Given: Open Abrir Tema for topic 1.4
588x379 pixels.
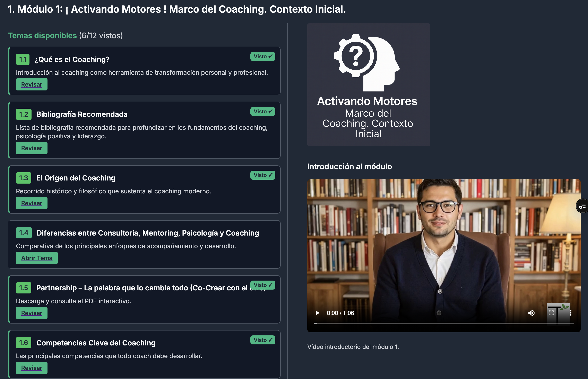Looking at the screenshot, I should 37,258.
